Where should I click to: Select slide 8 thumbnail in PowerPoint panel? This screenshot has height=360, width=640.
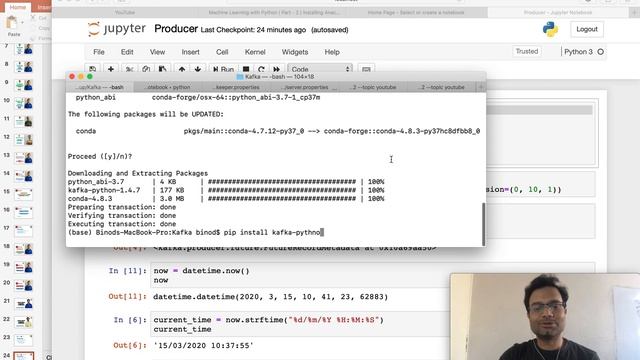point(23,66)
